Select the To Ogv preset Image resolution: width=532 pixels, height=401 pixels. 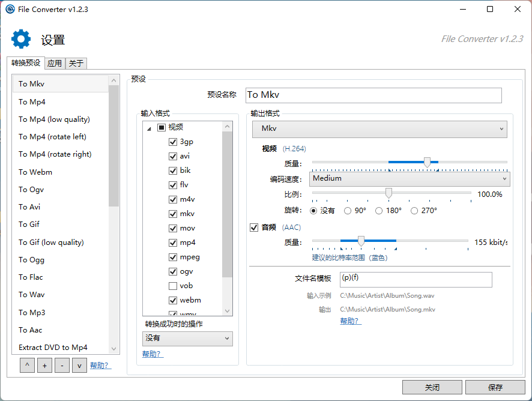coord(61,189)
